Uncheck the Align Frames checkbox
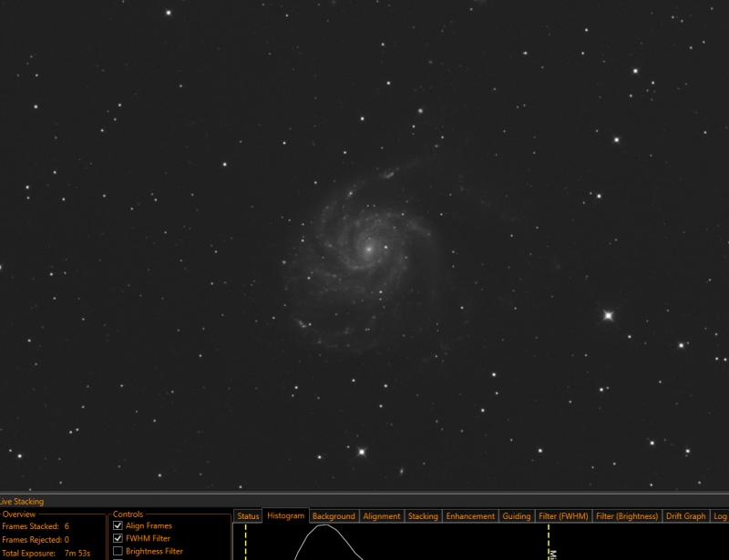 [x=118, y=525]
